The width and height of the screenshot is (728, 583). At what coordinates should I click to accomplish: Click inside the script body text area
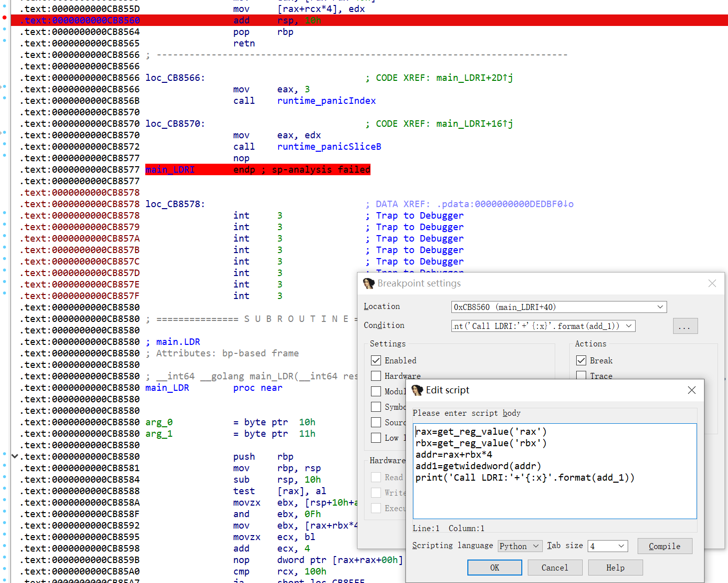(x=554, y=499)
